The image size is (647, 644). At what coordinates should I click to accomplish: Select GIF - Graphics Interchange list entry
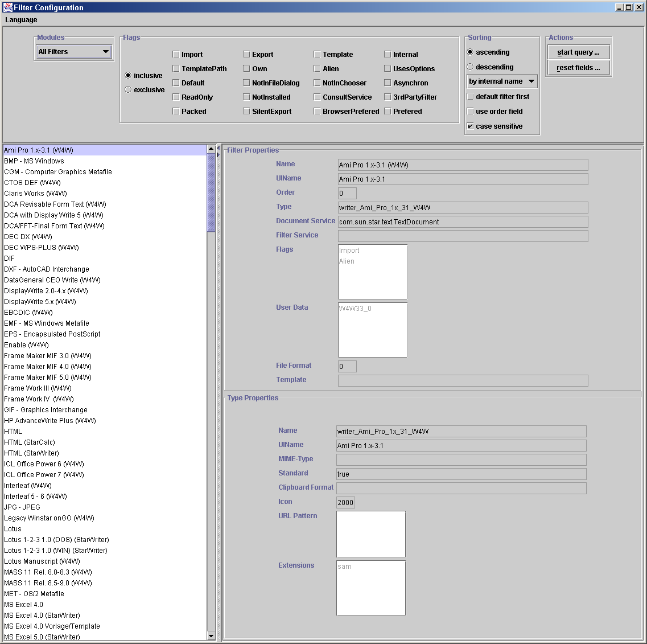(x=46, y=410)
